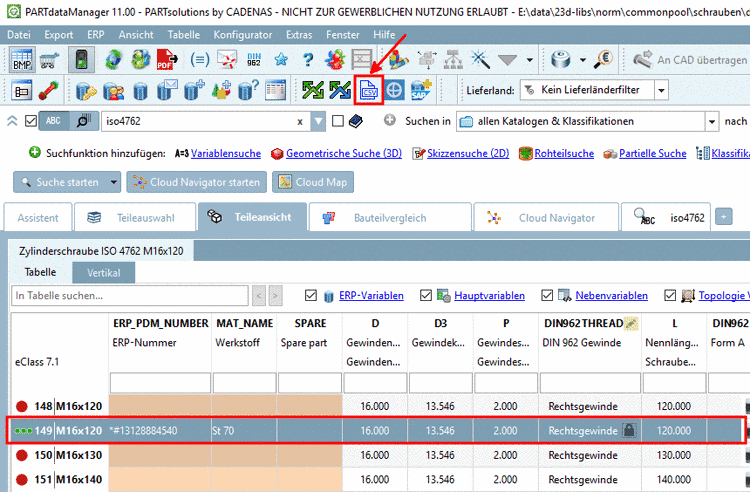The height and width of the screenshot is (492, 750).
Task: Open dropdown arrow beside the cylinder part icon
Action: pyautogui.click(x=583, y=60)
